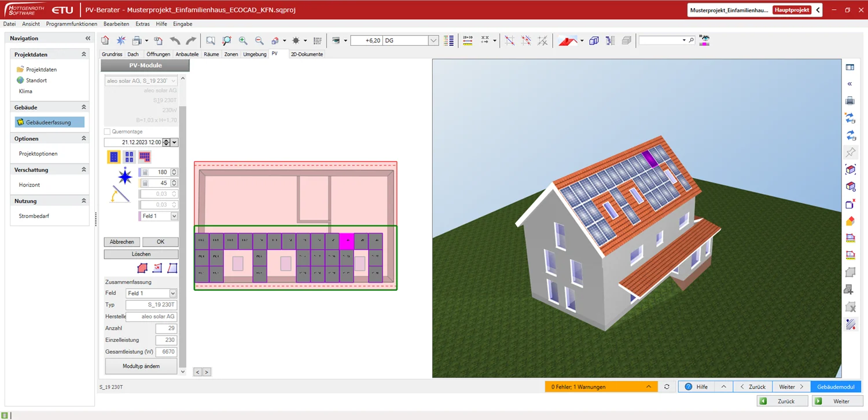868x420 pixels.
Task: Click the zoom out magnifier icon
Action: pyautogui.click(x=259, y=41)
